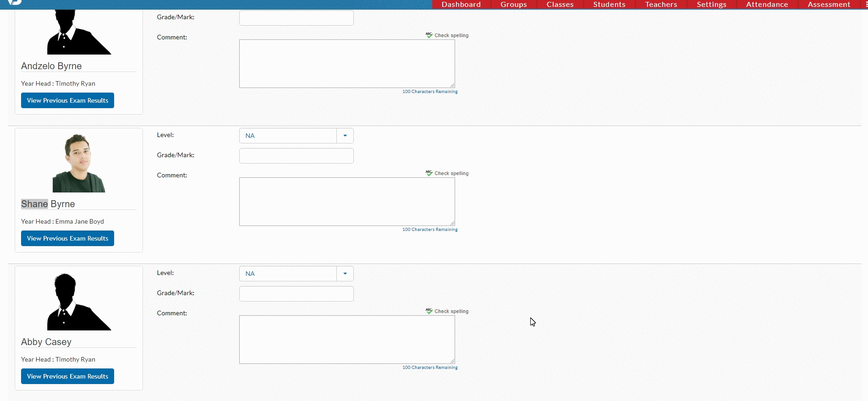This screenshot has height=401, width=868.
Task: Open the Groups menu item
Action: coord(514,5)
